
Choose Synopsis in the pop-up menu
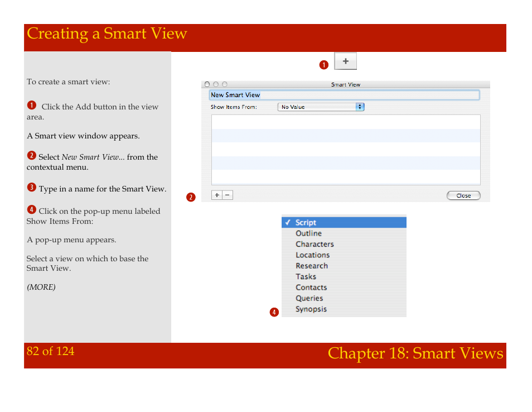344,309
